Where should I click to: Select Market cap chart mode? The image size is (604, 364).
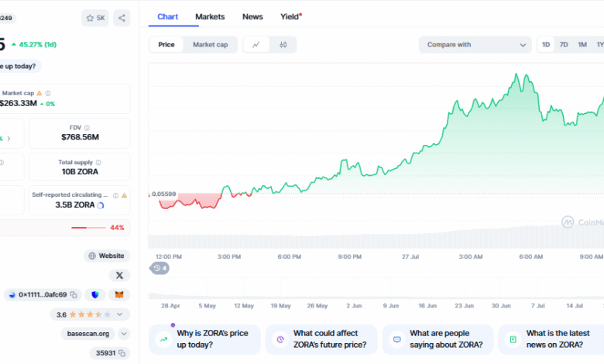211,45
